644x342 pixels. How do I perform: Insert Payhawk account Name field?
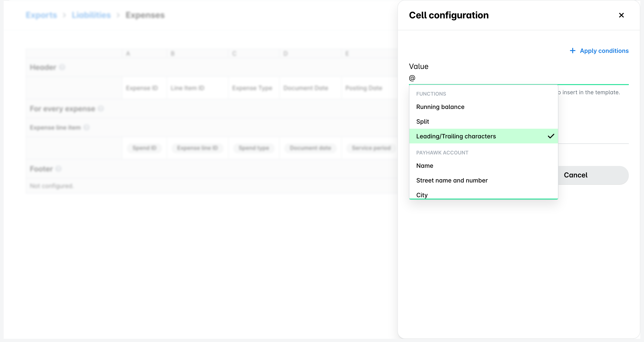(483, 166)
